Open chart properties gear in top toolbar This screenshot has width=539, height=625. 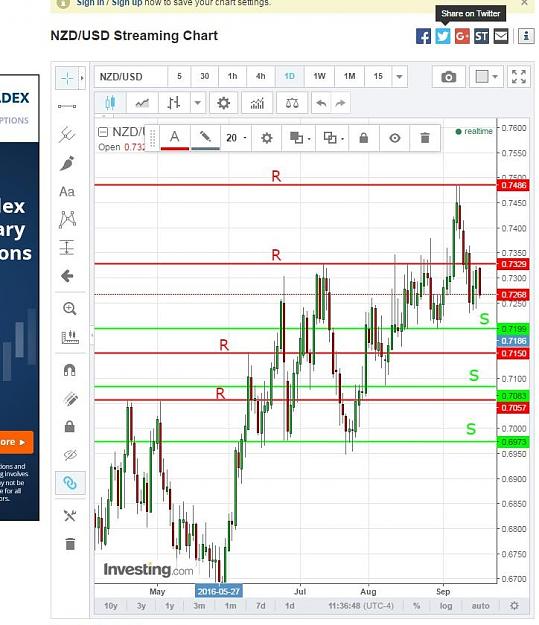[223, 103]
